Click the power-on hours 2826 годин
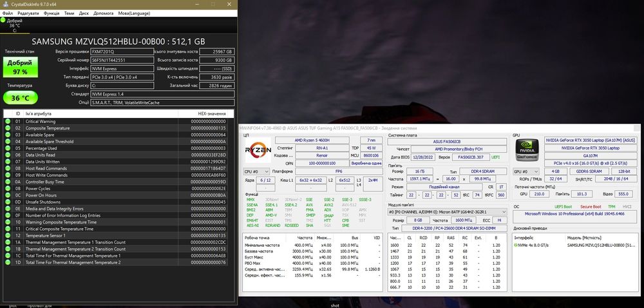 coord(217,86)
